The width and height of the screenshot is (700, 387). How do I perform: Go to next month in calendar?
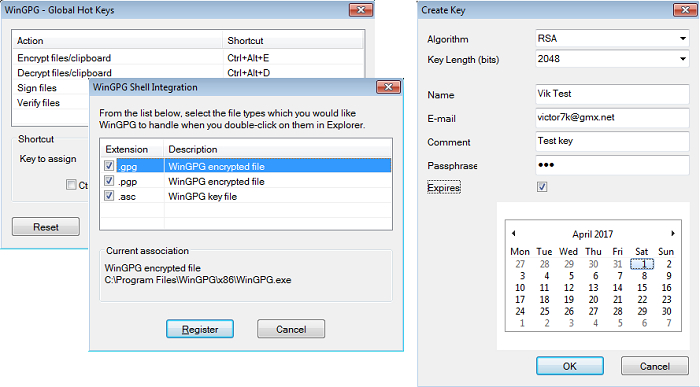pyautogui.click(x=673, y=233)
